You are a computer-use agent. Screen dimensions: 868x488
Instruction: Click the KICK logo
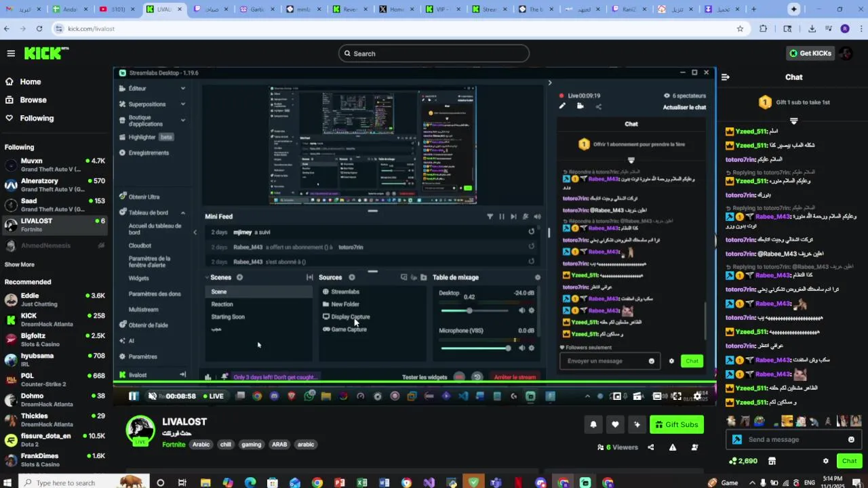(x=46, y=54)
